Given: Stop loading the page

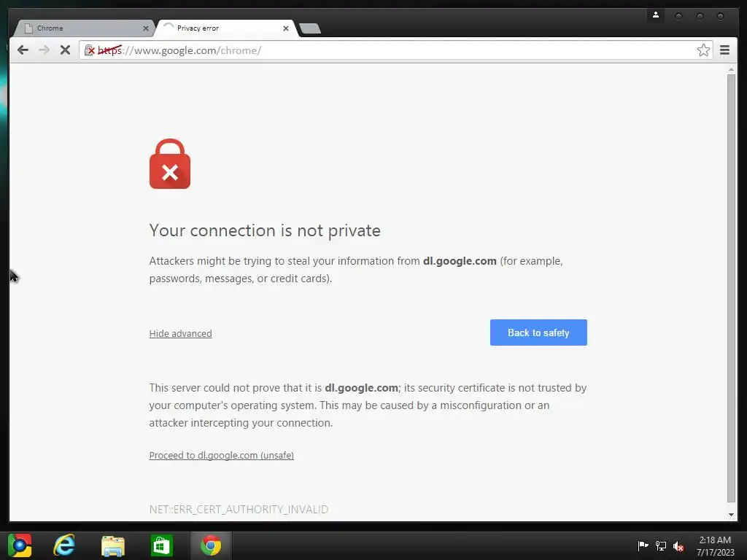Looking at the screenshot, I should (x=65, y=50).
